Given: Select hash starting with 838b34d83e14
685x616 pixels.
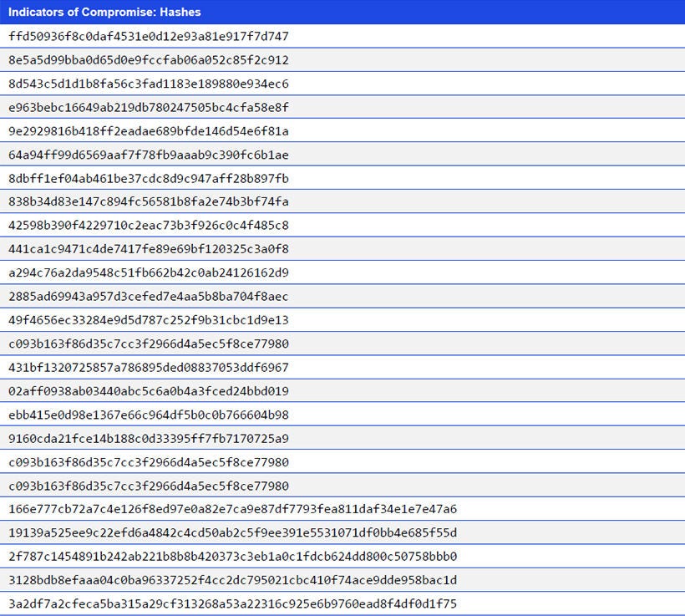Looking at the screenshot, I should 149,201.
